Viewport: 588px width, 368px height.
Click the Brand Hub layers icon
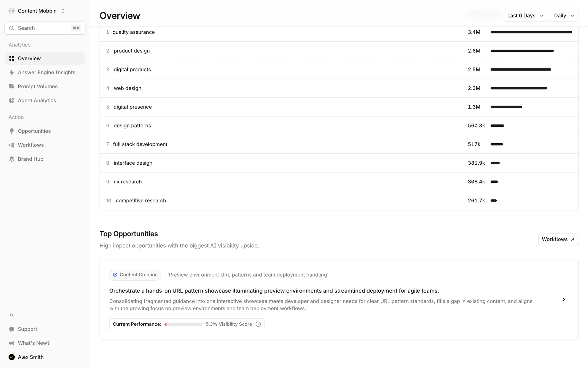pos(12,159)
